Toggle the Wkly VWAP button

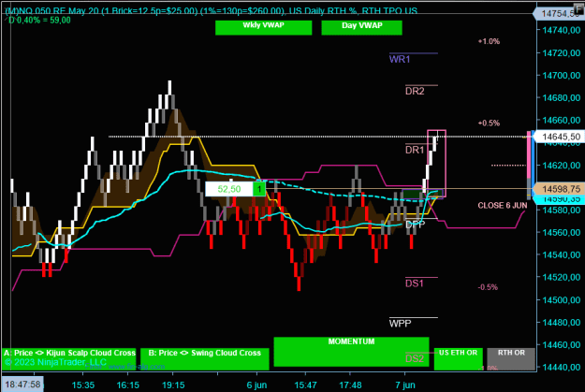(x=263, y=28)
